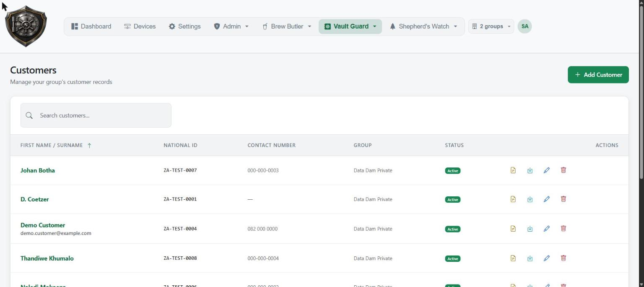Expand the Brew Butler menu
The image size is (644, 287).
[287, 26]
